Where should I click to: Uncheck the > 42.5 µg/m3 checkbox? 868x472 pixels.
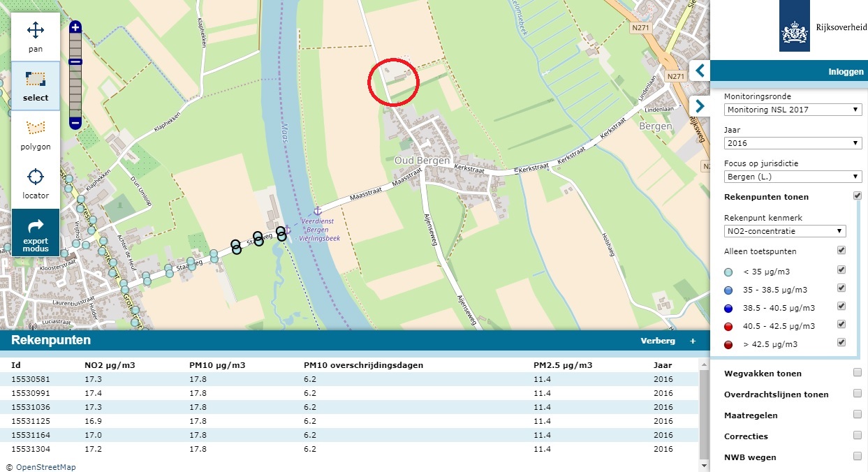pos(841,342)
